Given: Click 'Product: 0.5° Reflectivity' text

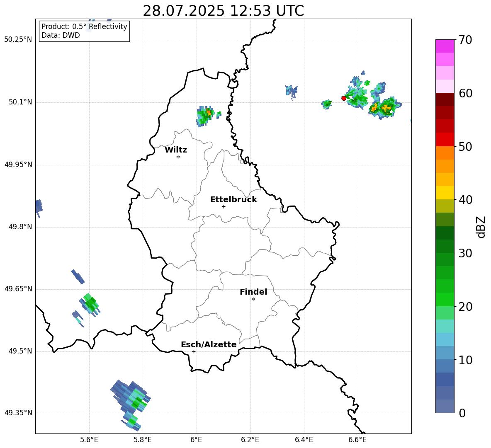Looking at the screenshot, I should tap(84, 26).
